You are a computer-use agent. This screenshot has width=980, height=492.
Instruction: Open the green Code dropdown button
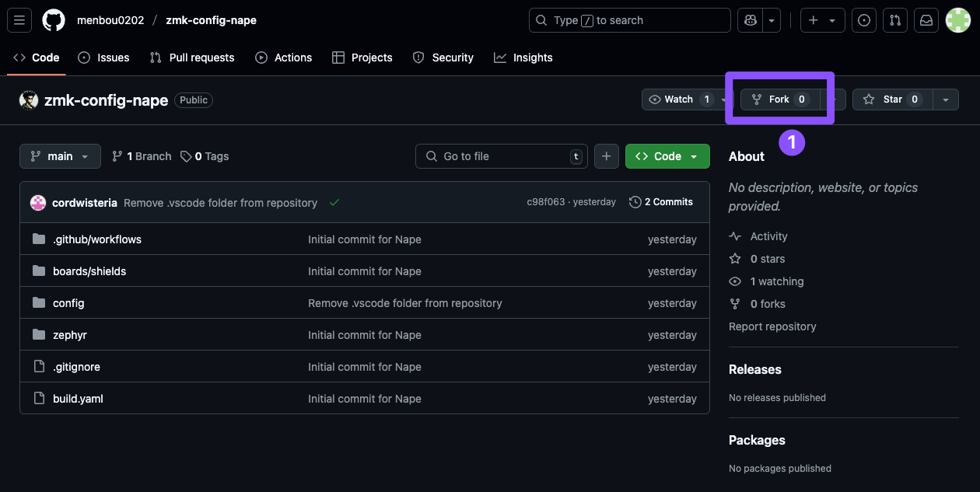(667, 156)
